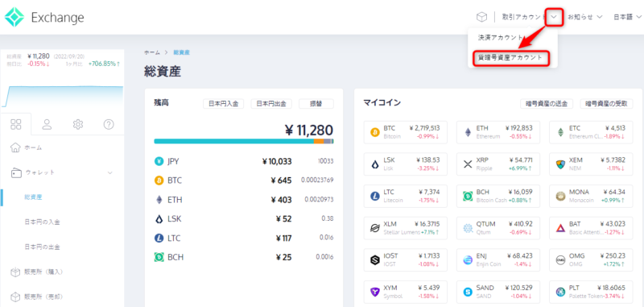Select the XRP Ripple coin card
644x307 pixels.
tap(498, 164)
